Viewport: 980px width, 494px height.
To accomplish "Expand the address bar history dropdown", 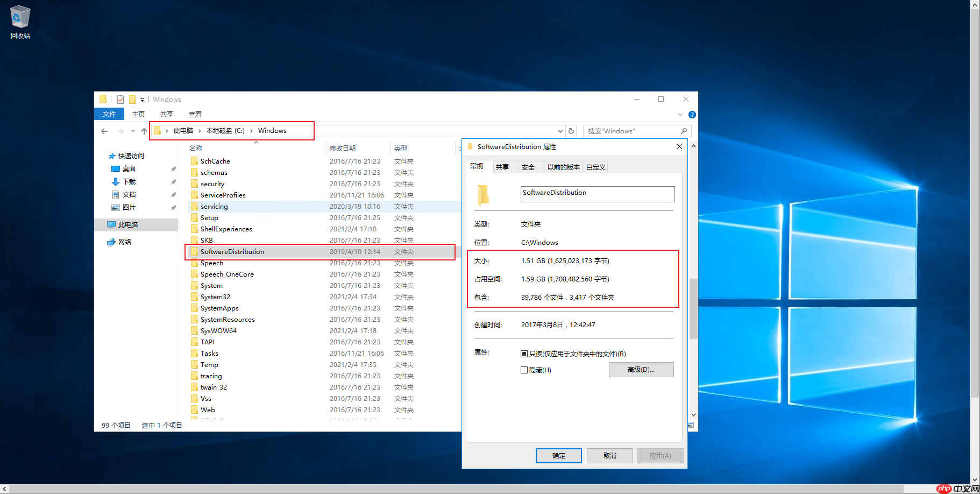I will [x=560, y=131].
